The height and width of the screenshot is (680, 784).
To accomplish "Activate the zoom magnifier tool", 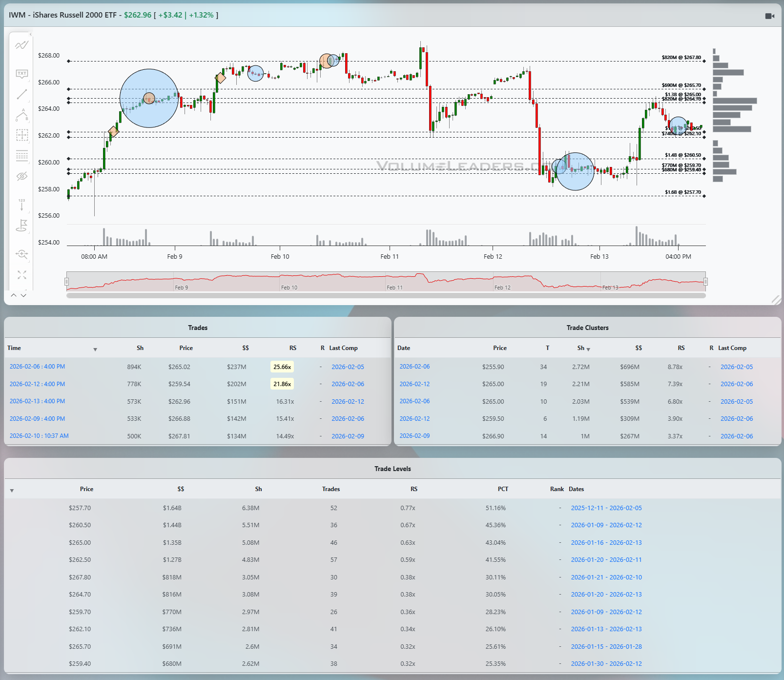I will click(21, 254).
